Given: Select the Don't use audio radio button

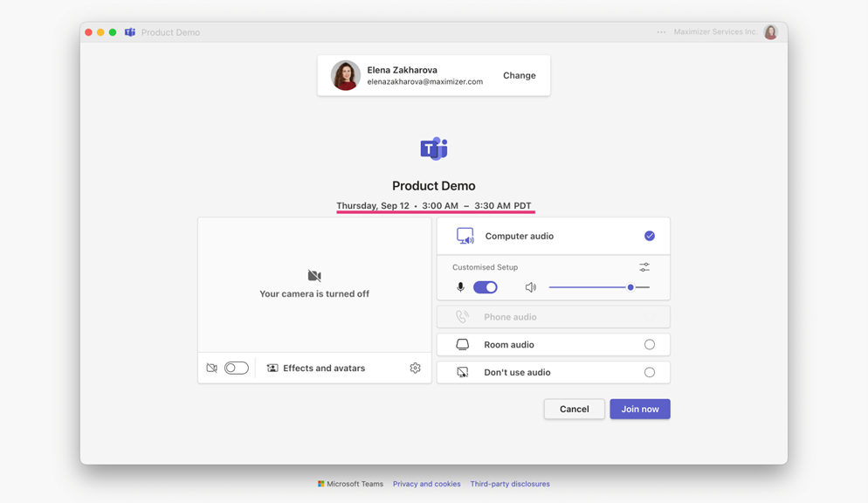Looking at the screenshot, I should coord(650,372).
